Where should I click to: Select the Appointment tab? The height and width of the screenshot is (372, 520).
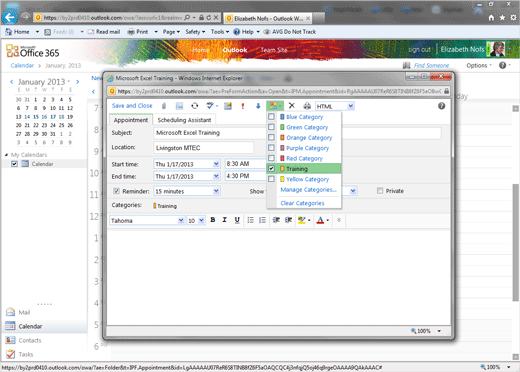(x=131, y=120)
